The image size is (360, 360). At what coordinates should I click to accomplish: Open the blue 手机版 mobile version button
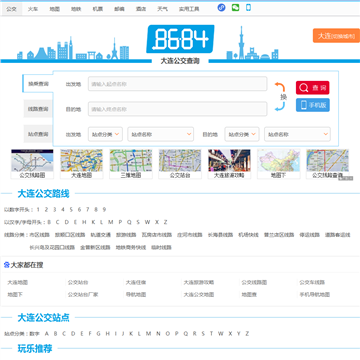coord(313,105)
